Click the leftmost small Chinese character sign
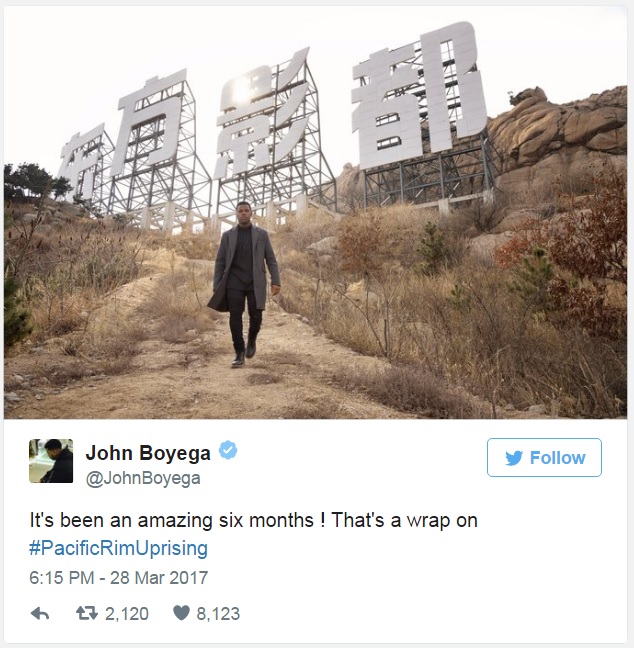This screenshot has width=634, height=648. pos(81,161)
